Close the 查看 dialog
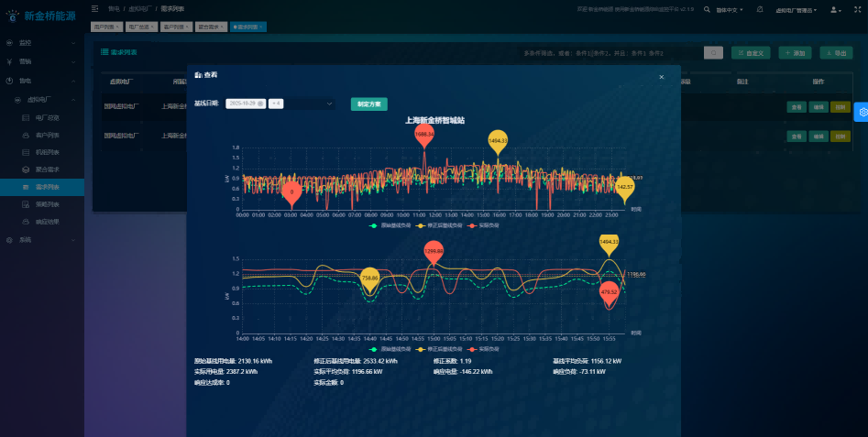Screen dimensions: 868x437 661,77
